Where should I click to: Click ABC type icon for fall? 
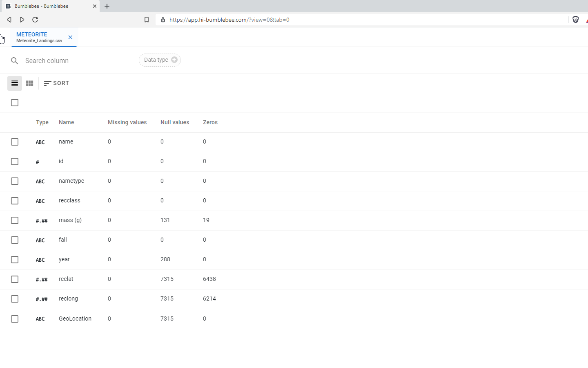tap(40, 240)
